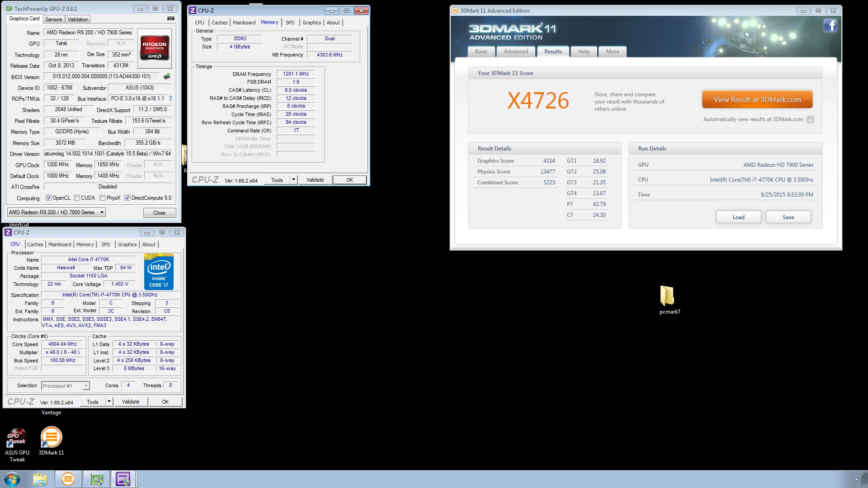
Task: Switch to Advanced tab in 3DMark 11
Action: (516, 52)
